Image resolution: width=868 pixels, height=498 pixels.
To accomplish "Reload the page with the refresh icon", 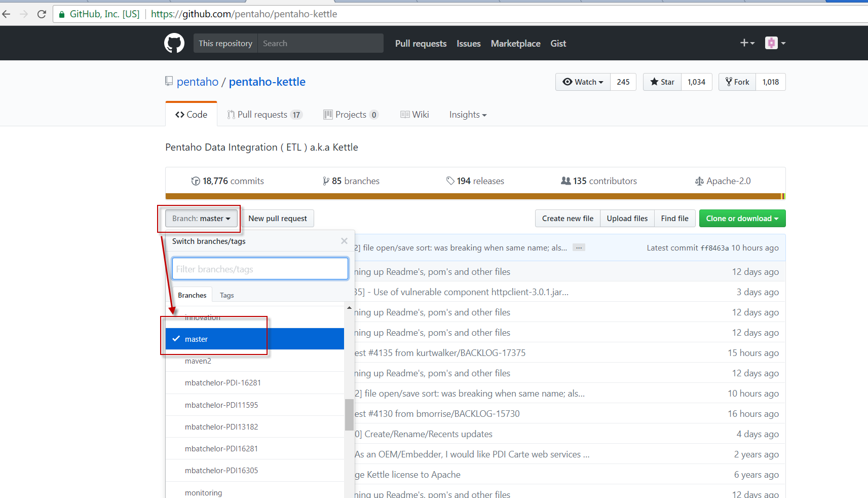I will [42, 14].
